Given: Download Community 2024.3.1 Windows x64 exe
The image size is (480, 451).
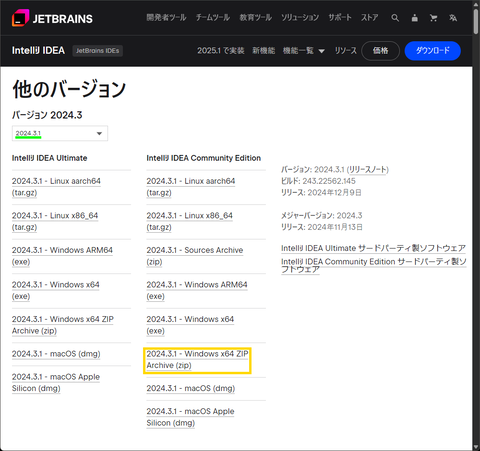Looking at the screenshot, I should pos(190,325).
